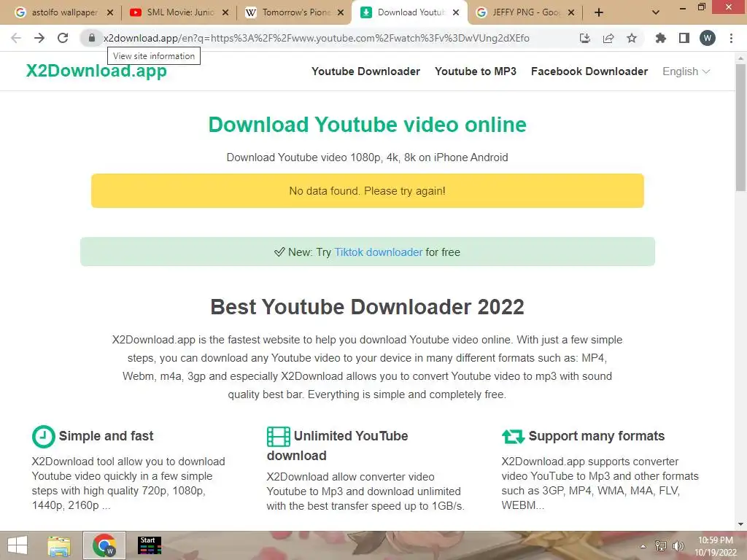The image size is (747, 560).
Task: Switch to the astolfo wallpaper tab
Action: click(64, 12)
